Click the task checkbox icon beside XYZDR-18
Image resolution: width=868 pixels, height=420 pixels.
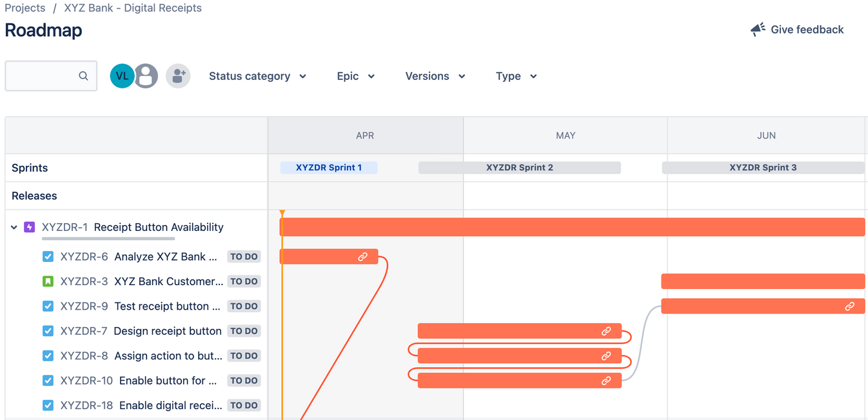(48, 405)
